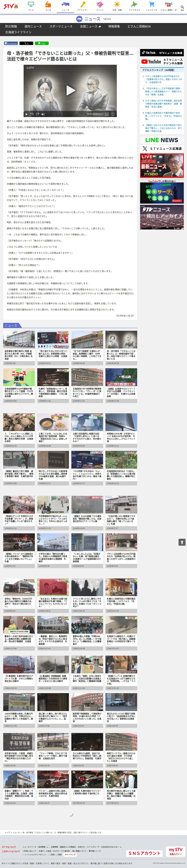Open ranking item 5 about はねられた女性
Image resolution: width=187 pixels, height=868 pixels.
point(164,128)
